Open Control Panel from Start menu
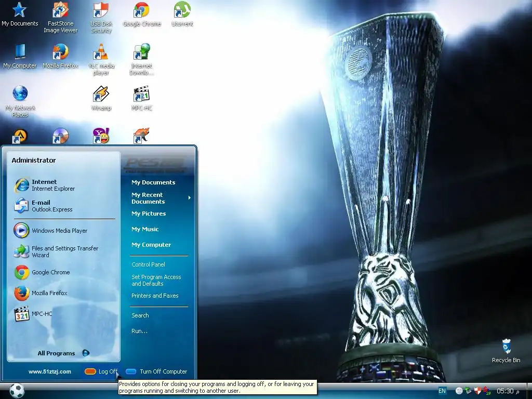 pyautogui.click(x=148, y=264)
